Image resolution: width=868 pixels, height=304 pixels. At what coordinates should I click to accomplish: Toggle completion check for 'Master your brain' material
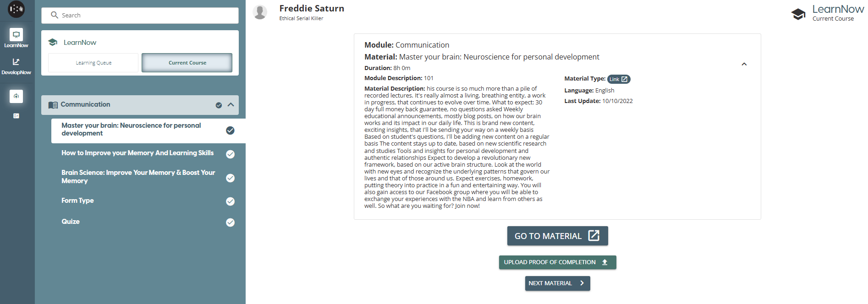230,130
